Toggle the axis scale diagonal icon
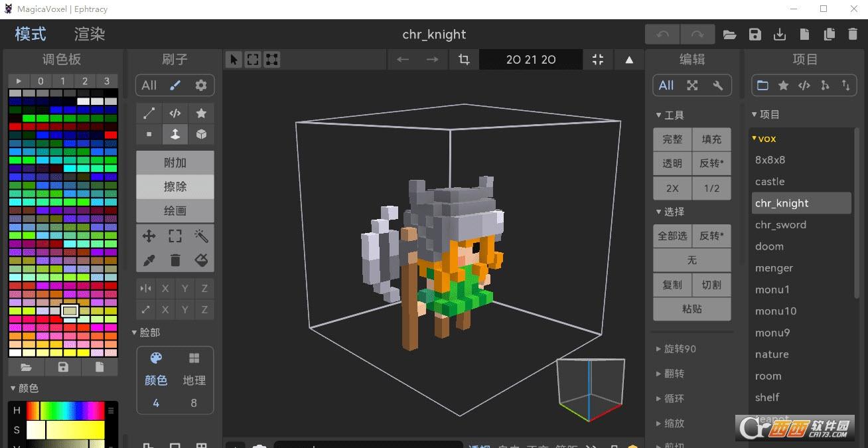The width and height of the screenshot is (868, 448). point(146,309)
